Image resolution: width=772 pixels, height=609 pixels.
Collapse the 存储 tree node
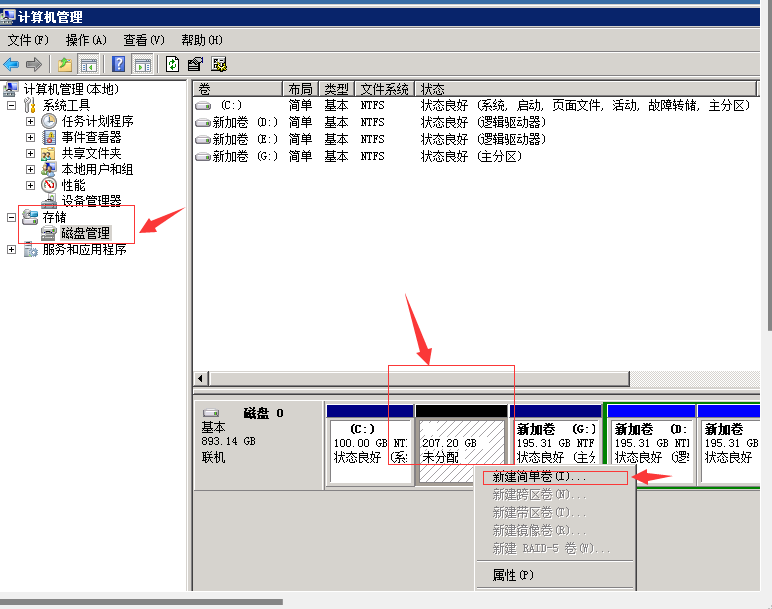click(x=12, y=217)
